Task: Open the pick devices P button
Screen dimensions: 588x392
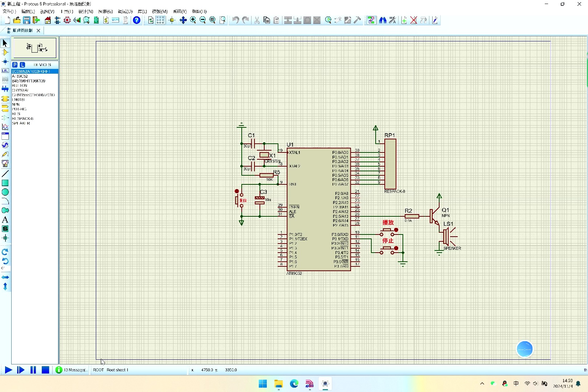Action: tap(15, 65)
